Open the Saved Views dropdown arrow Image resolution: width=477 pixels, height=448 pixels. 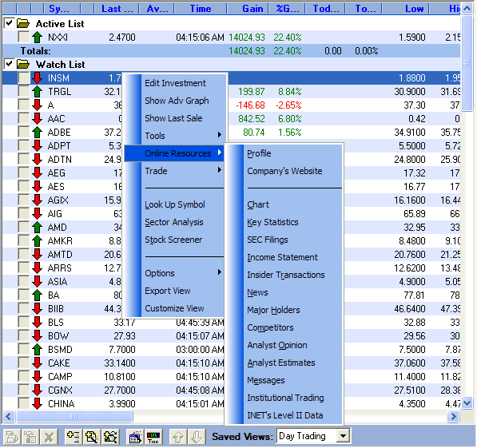pyautogui.click(x=343, y=437)
